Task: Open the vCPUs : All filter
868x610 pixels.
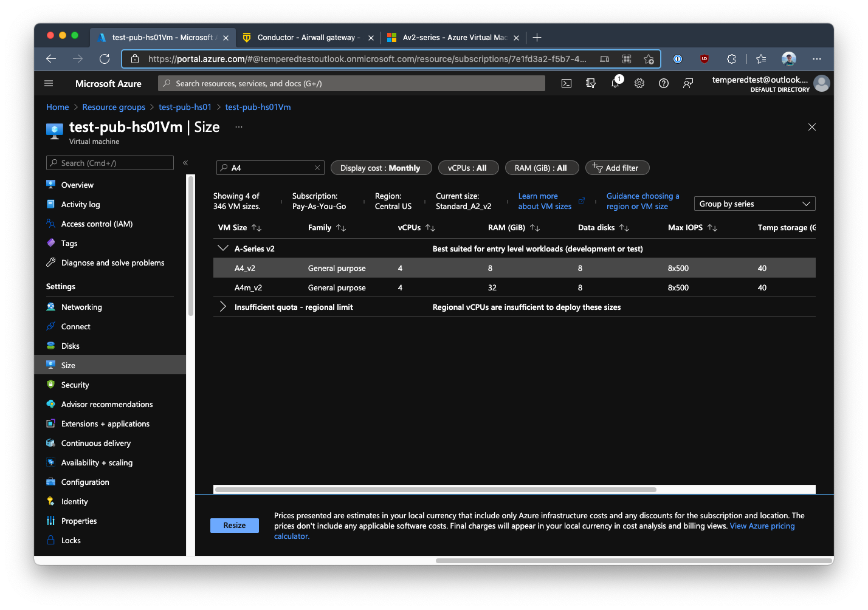Action: 468,168
